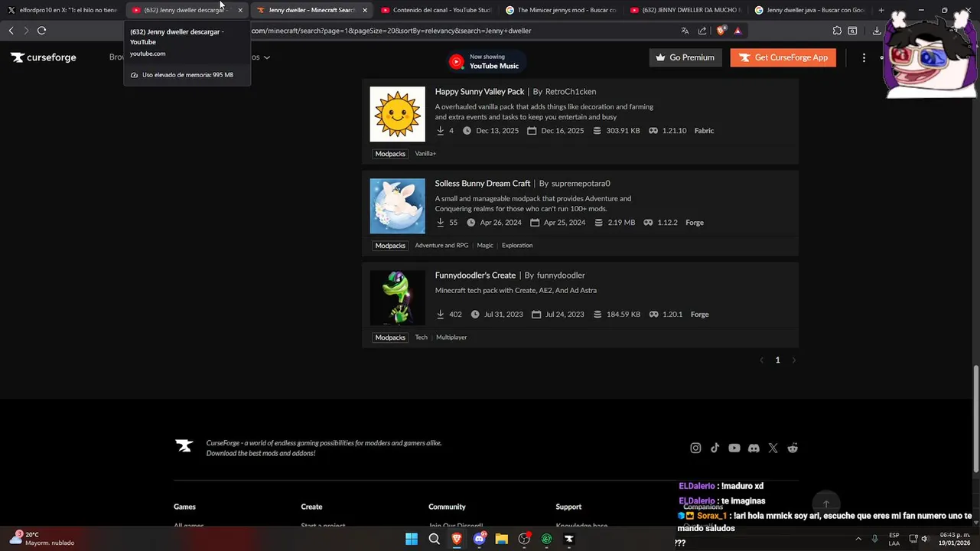Go back using the browser back arrow

point(11,31)
